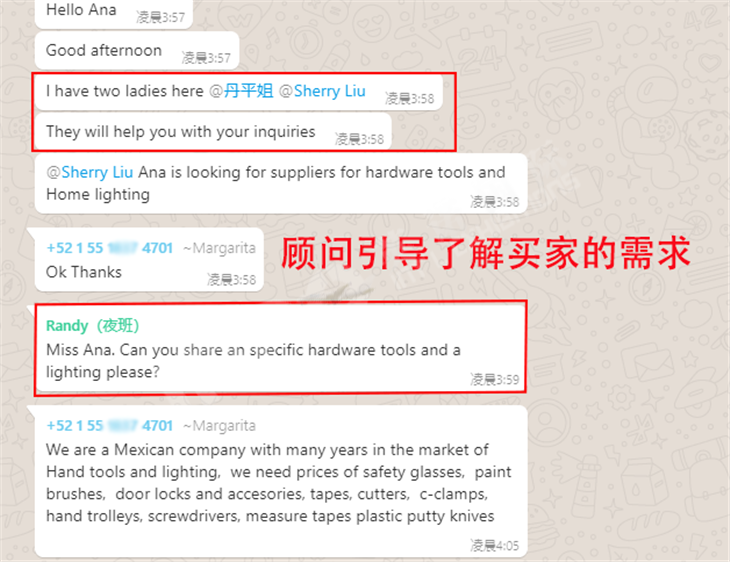
Task: Click the 3:59 timestamp on Randy's message
Action: pos(494,379)
